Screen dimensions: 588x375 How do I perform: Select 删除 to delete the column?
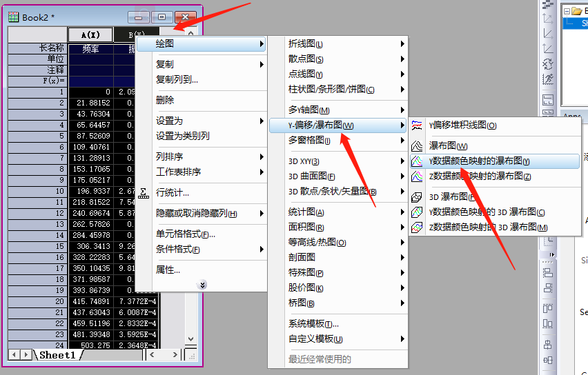point(201,100)
